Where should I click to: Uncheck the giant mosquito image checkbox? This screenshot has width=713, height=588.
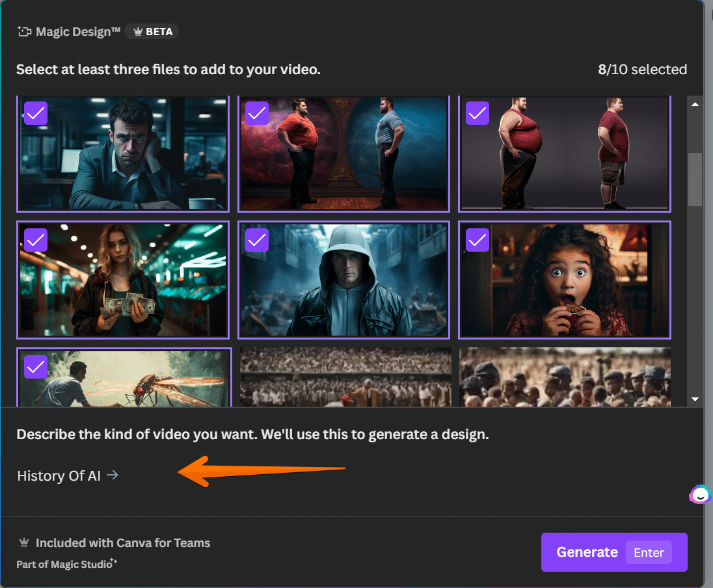pos(36,366)
